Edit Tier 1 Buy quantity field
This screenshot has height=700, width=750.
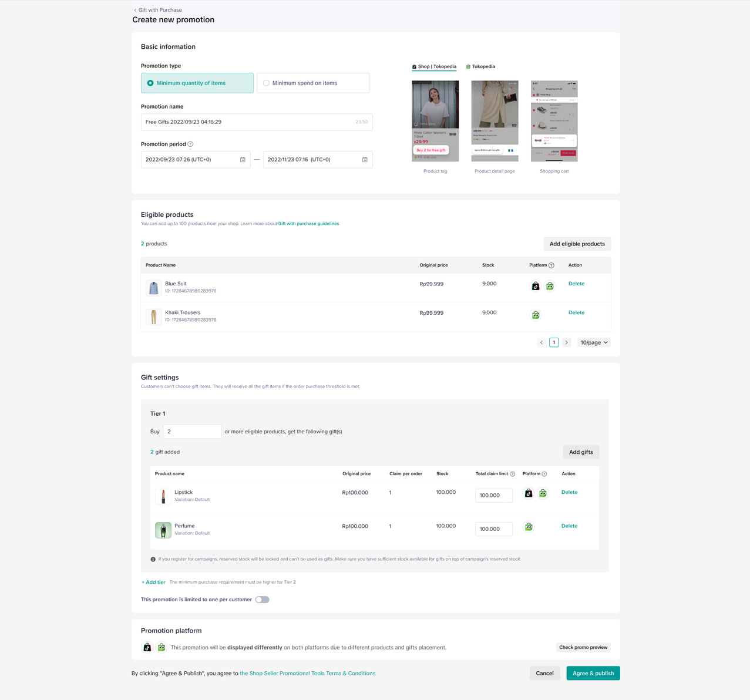pyautogui.click(x=192, y=432)
